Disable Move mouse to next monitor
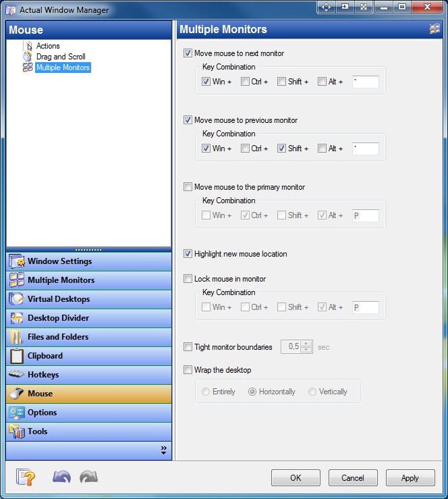Image resolution: width=448 pixels, height=499 pixels. point(188,53)
